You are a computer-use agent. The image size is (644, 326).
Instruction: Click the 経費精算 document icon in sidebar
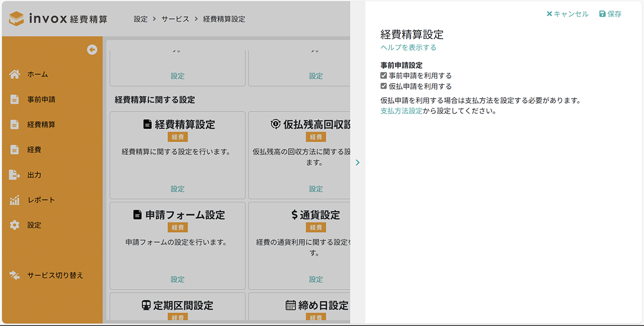pyautogui.click(x=14, y=124)
